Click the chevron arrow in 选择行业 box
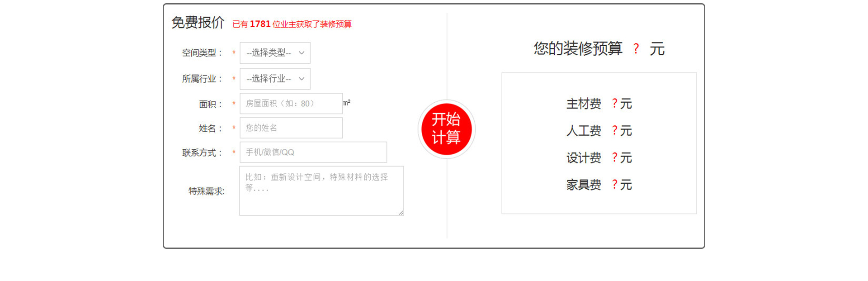Viewport: 868px width, 281px height. coord(302,79)
